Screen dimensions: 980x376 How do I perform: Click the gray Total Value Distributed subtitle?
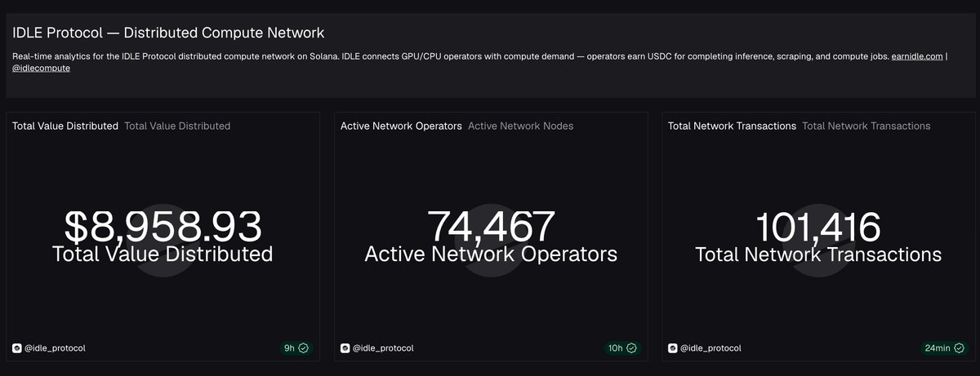click(x=177, y=126)
